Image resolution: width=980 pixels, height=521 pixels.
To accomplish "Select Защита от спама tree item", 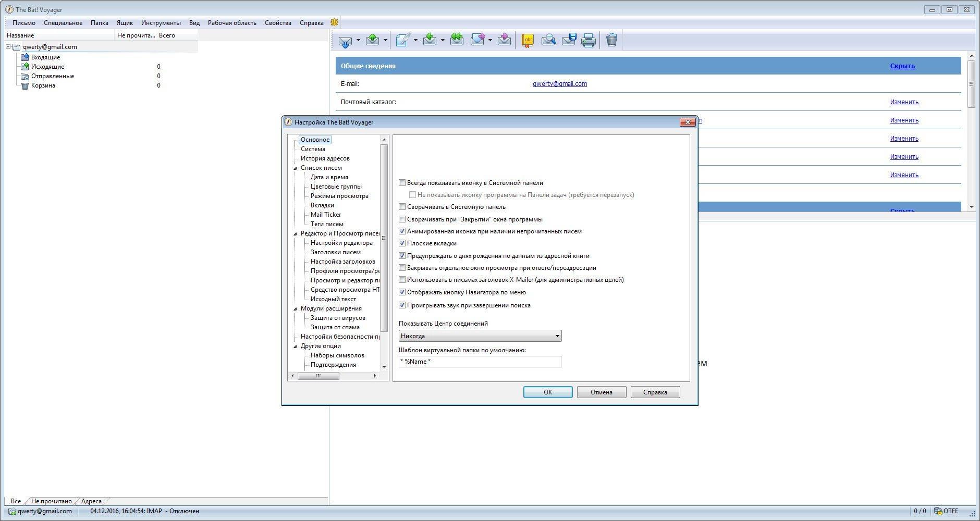I will pyautogui.click(x=335, y=327).
